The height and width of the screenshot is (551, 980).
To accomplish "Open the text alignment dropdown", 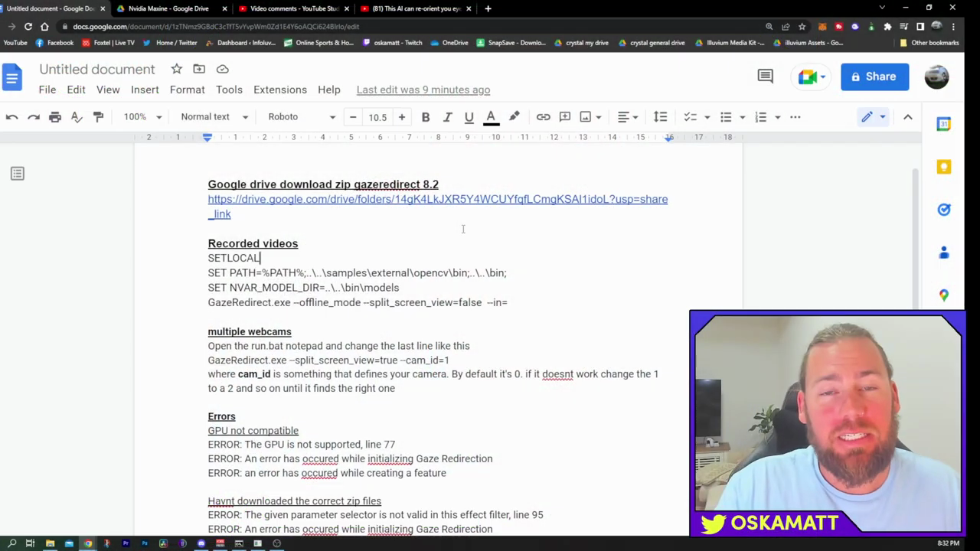I will (x=628, y=117).
